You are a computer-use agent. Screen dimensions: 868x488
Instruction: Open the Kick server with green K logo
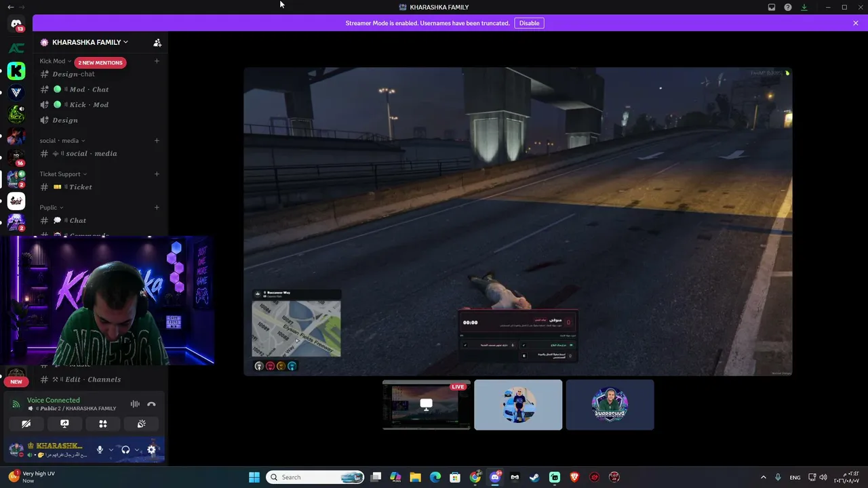tap(16, 70)
